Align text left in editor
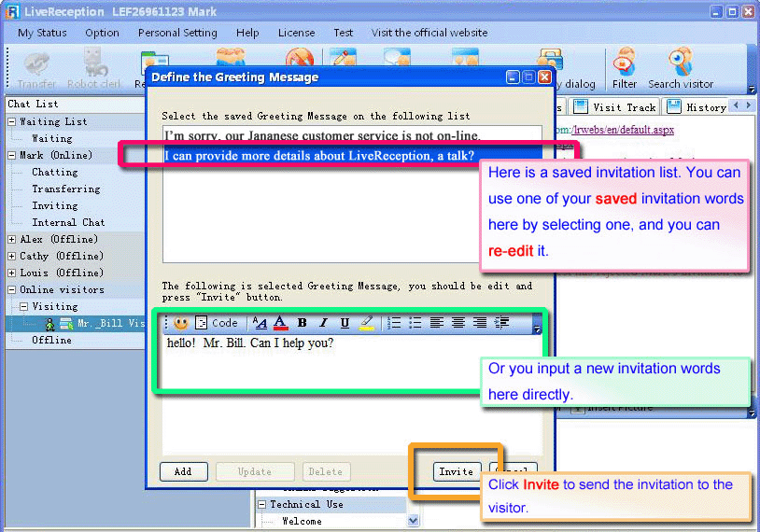 (437, 323)
